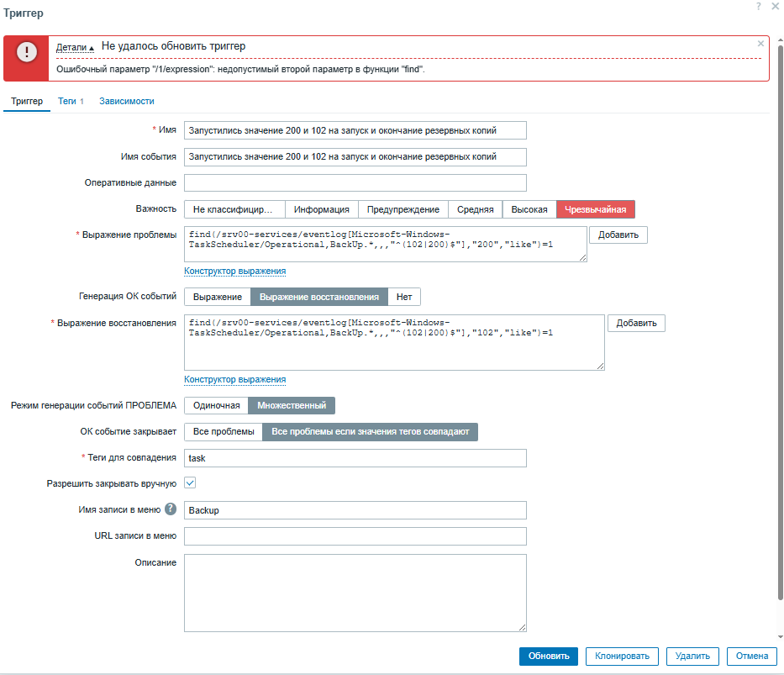Set OK event generation to Нет
This screenshot has width=784, height=675.
[404, 297]
